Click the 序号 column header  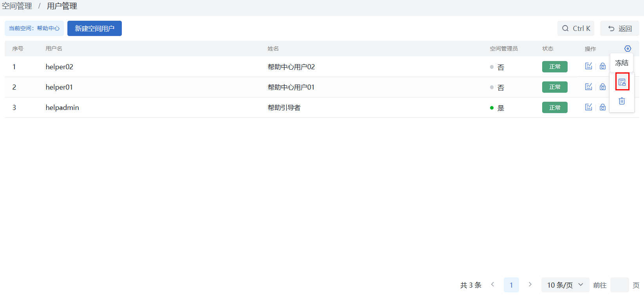[18, 49]
